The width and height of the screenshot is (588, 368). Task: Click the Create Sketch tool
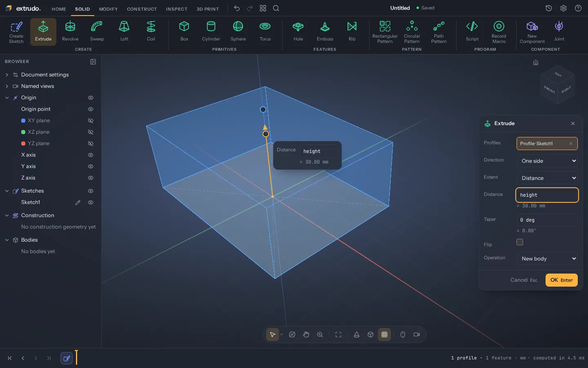click(16, 31)
